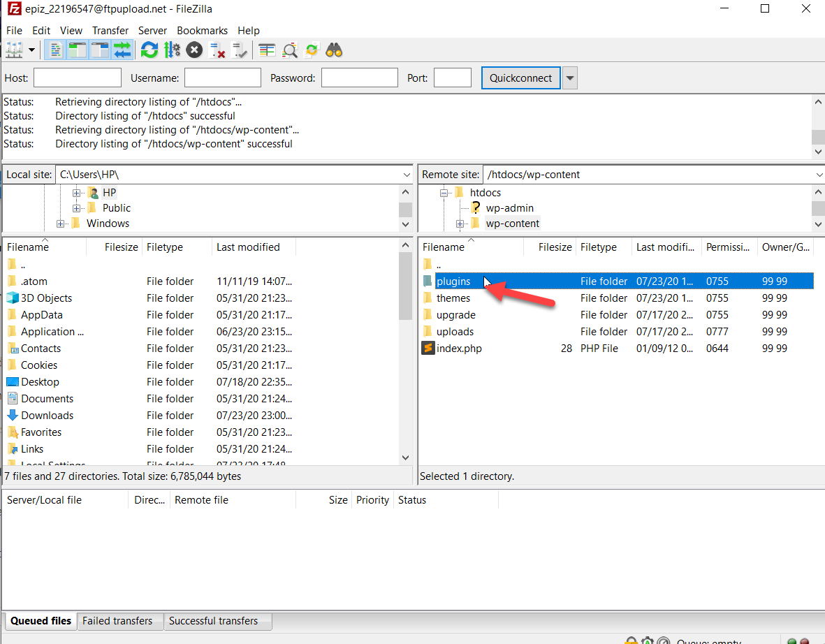Viewport: 825px width, 644px height.
Task: Open the directory listing filters dialog
Action: pyautogui.click(x=267, y=50)
